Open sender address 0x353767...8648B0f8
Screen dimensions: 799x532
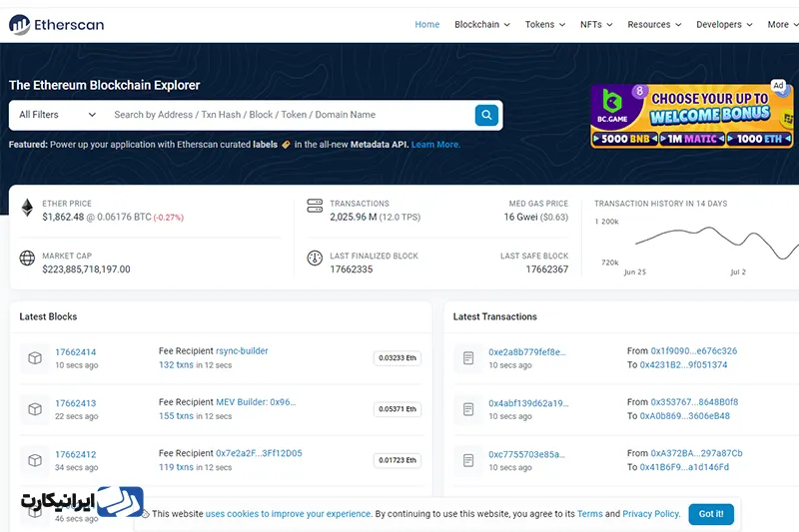pyautogui.click(x=694, y=401)
